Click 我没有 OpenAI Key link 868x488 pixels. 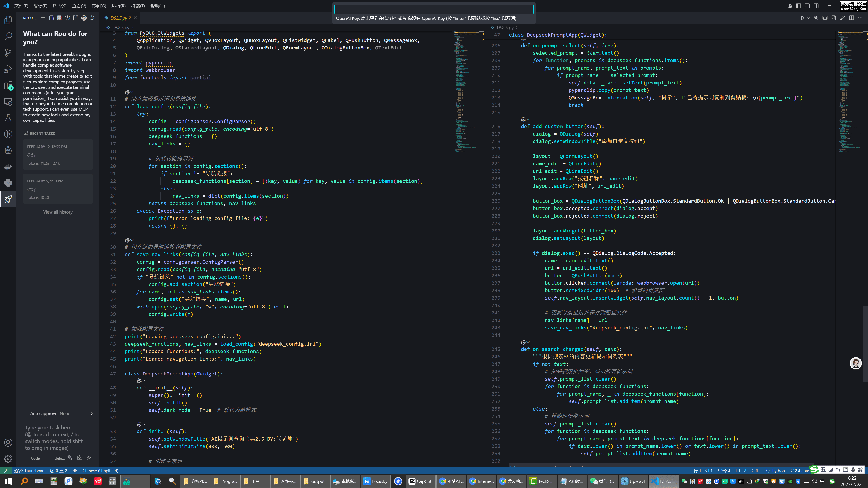[426, 18]
